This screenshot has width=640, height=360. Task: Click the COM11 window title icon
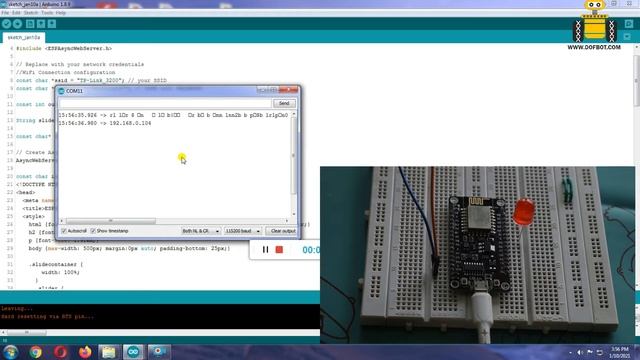click(x=62, y=91)
